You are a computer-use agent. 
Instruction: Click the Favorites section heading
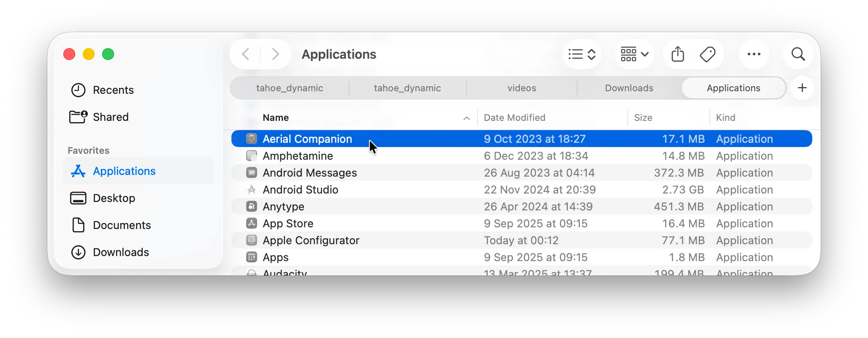click(x=88, y=150)
